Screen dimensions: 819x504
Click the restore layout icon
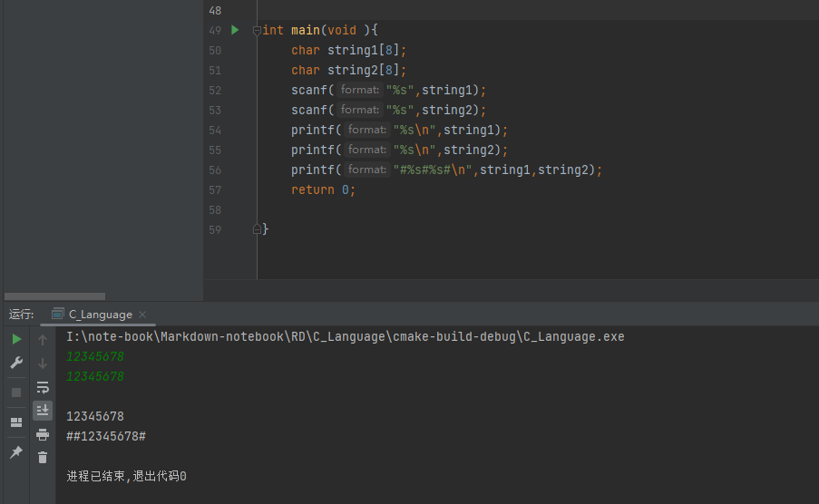(16, 422)
